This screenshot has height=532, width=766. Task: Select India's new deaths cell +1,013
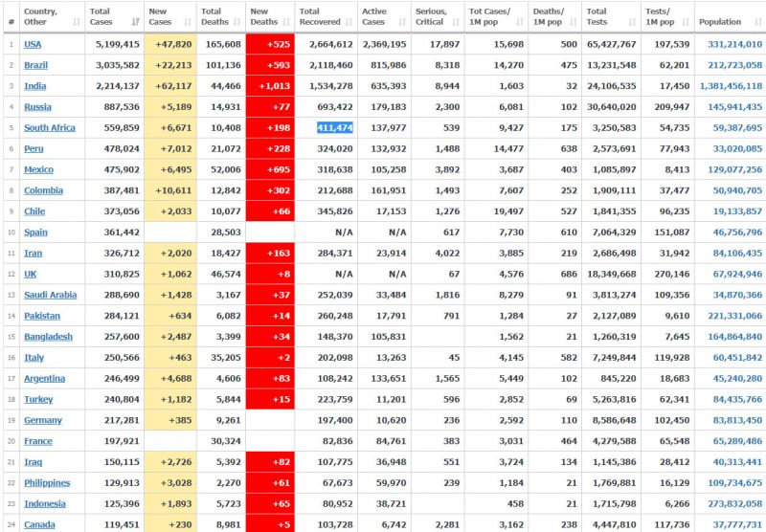[270, 86]
